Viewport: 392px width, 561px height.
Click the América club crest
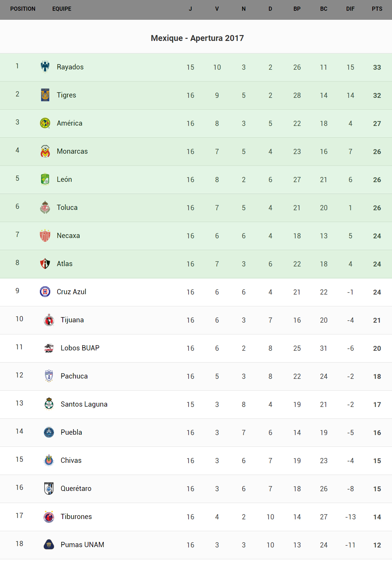click(x=45, y=123)
